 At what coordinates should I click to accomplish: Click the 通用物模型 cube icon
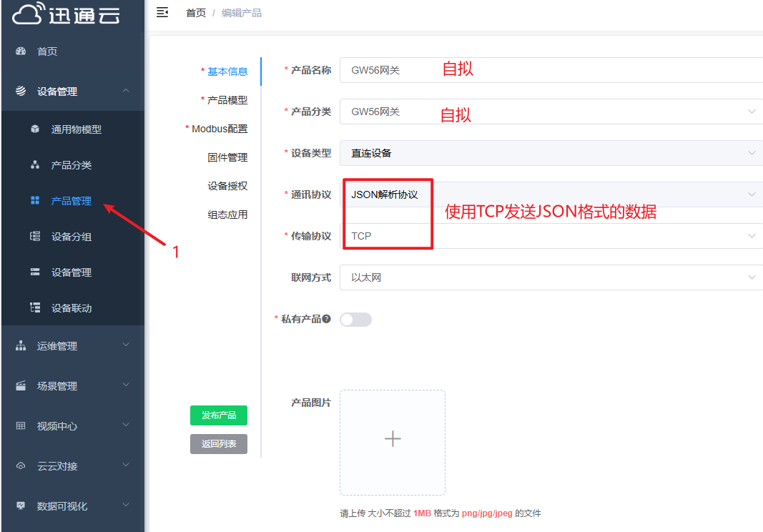tap(35, 129)
